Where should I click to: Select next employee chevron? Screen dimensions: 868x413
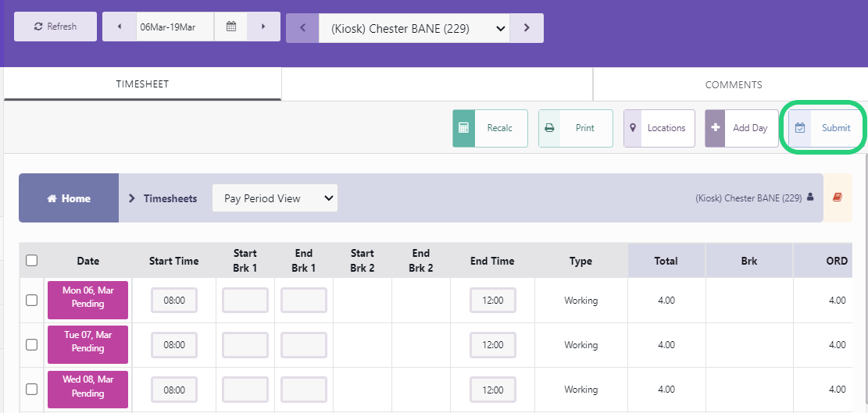527,28
